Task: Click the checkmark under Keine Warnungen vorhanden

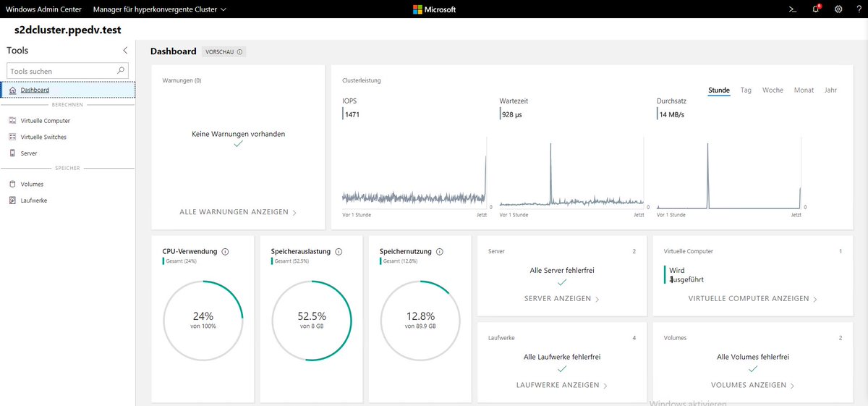Action: [238, 144]
